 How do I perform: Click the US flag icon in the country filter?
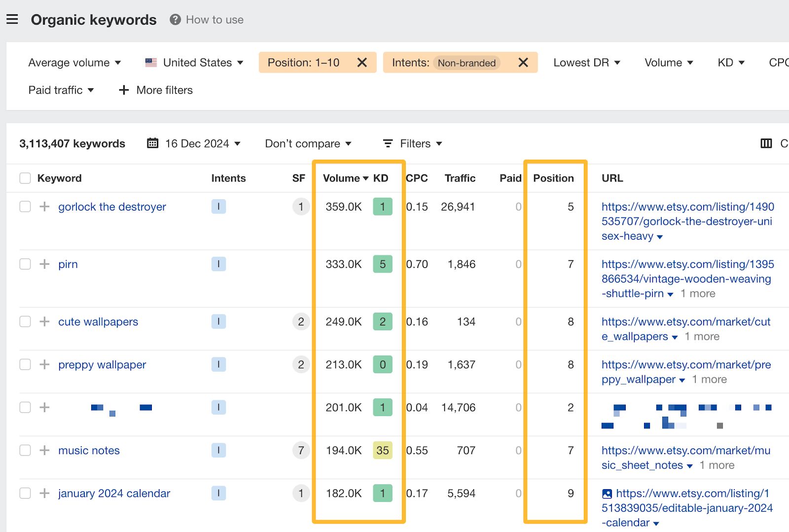[150, 62]
